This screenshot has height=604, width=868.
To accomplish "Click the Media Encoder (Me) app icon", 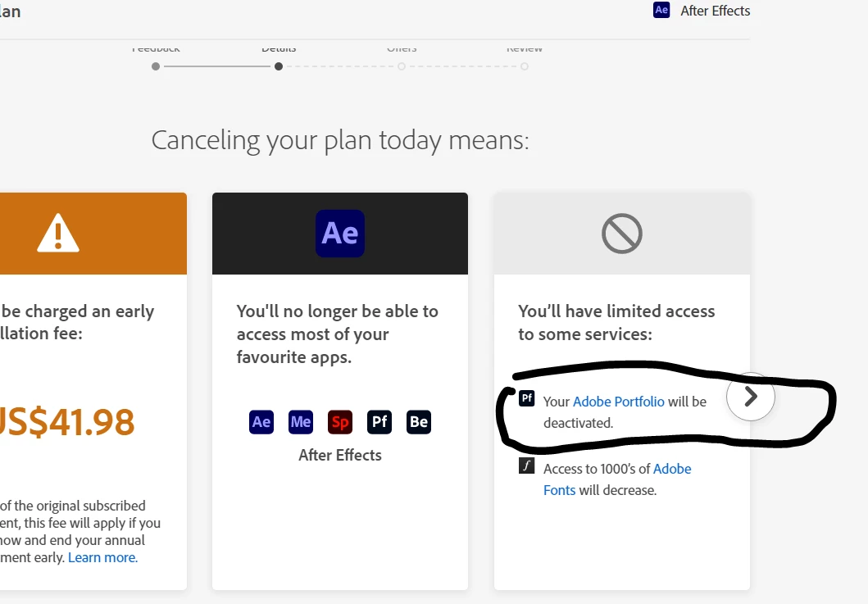I will [x=301, y=422].
